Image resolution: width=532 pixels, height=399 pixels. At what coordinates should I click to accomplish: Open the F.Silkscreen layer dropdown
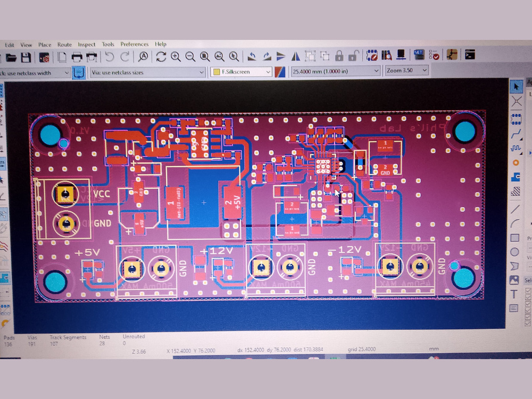pyautogui.click(x=269, y=71)
